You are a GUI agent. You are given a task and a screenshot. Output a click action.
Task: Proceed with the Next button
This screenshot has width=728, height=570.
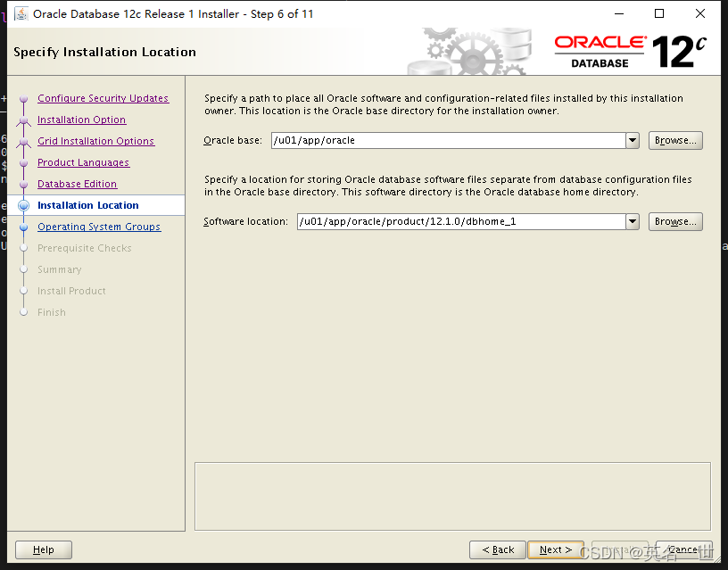click(x=556, y=550)
